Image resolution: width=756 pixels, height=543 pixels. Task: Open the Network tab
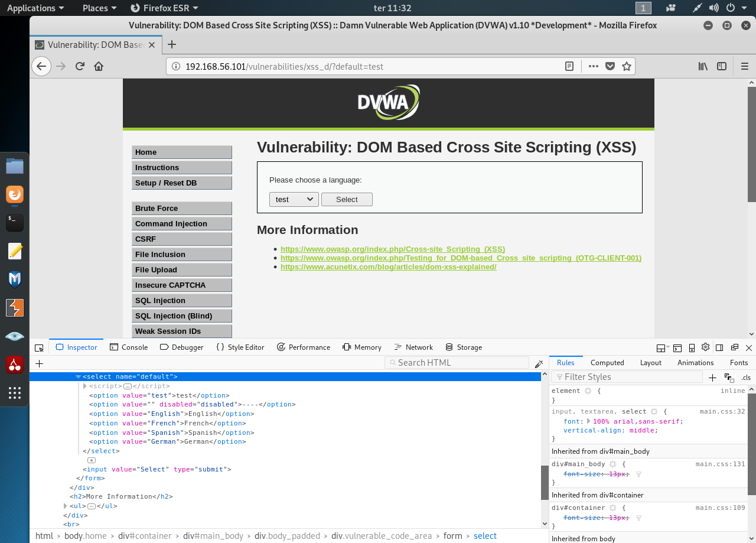coord(413,347)
